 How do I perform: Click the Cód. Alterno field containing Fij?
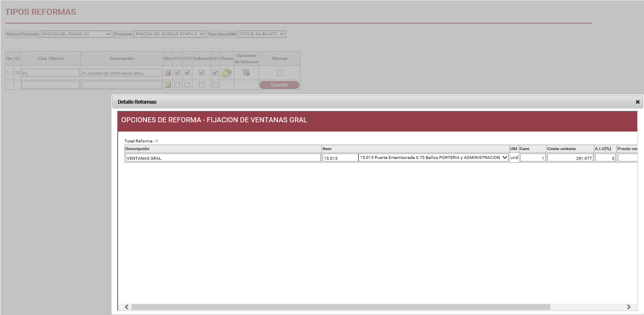[51, 73]
